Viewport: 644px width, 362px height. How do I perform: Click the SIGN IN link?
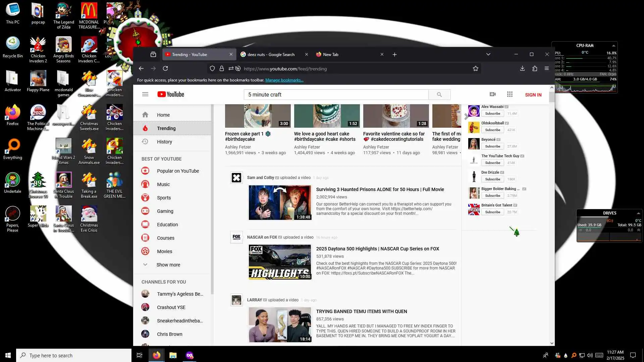[533, 95]
